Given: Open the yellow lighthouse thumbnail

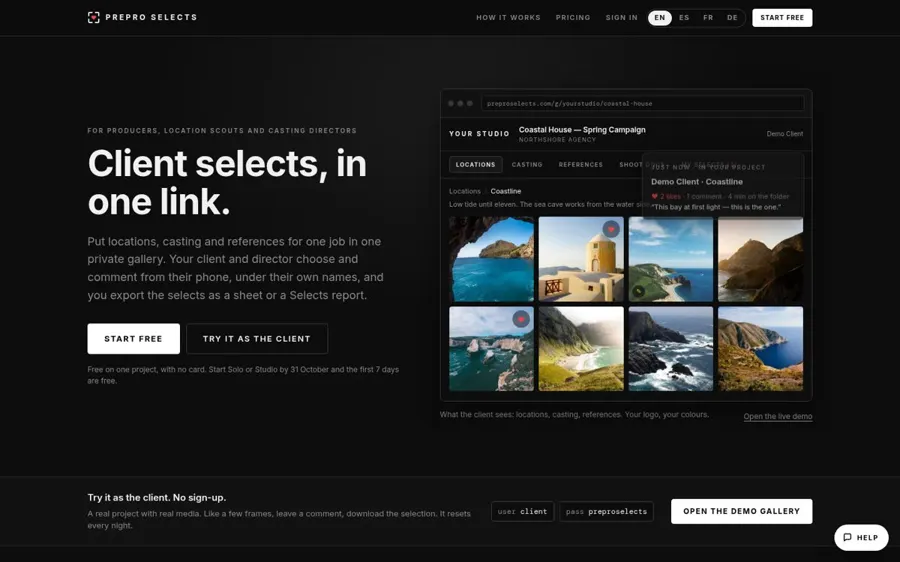Looking at the screenshot, I should 580,259.
